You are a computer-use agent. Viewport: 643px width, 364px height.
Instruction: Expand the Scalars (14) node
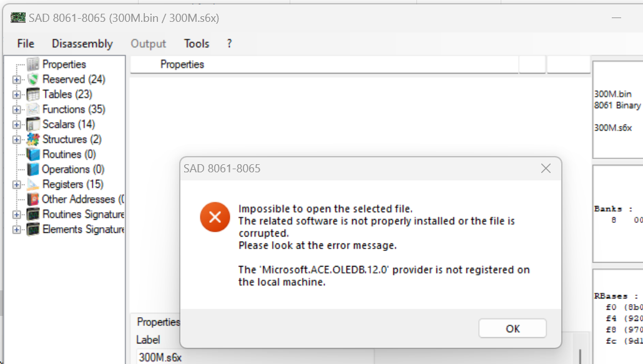coord(16,125)
